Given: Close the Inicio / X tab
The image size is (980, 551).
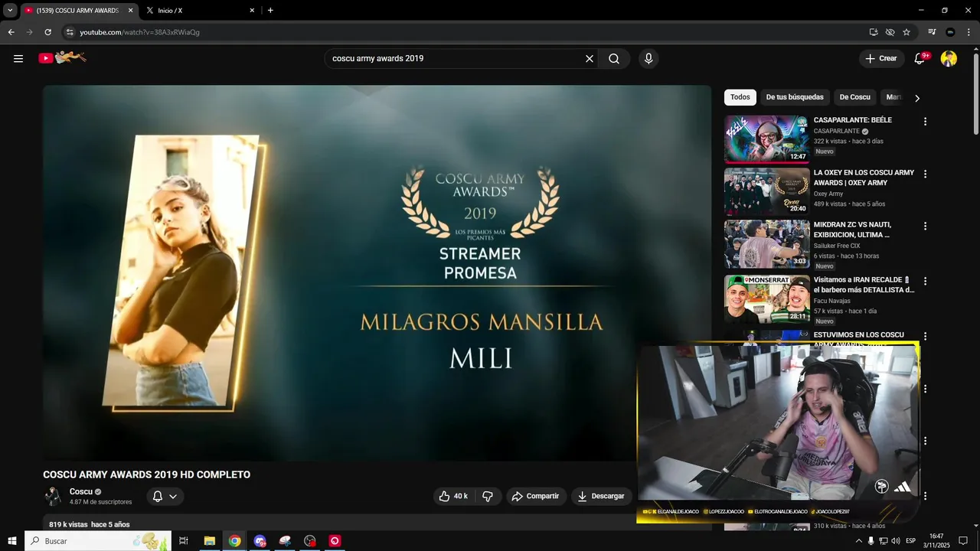Looking at the screenshot, I should tap(252, 10).
